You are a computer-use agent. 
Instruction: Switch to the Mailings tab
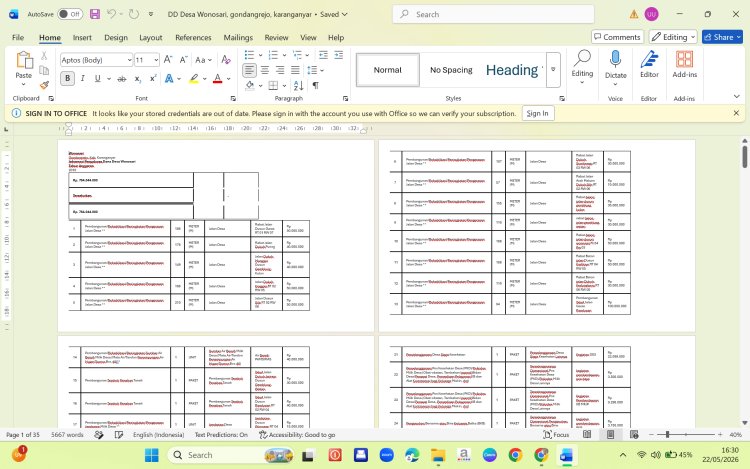point(238,37)
